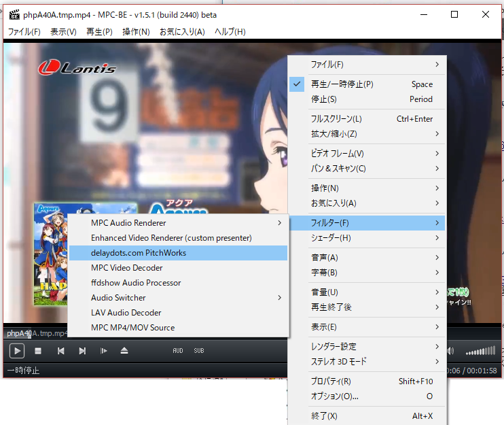Expand the 音量(U) submenu
504x425 pixels.
(x=367, y=292)
